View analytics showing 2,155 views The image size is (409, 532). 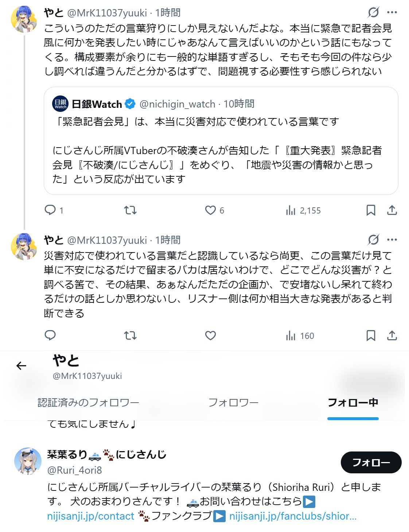pos(303,210)
